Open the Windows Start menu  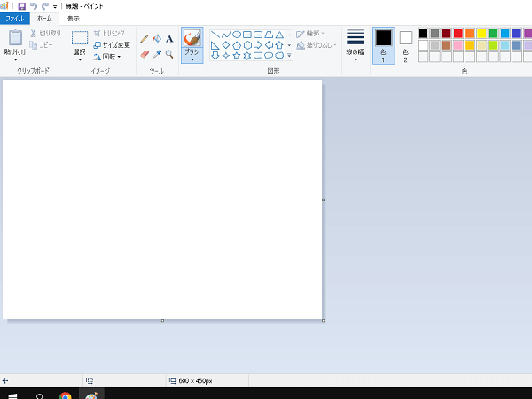tap(12, 395)
